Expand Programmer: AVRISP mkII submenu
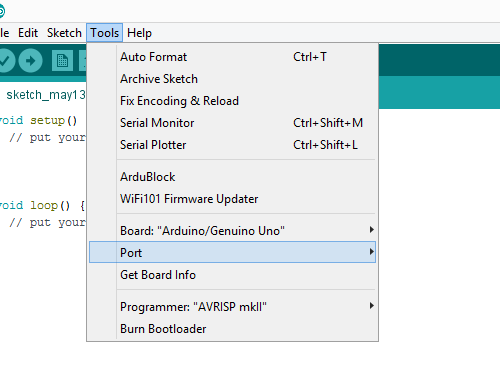Screen dimensions: 500x386 click(x=232, y=307)
